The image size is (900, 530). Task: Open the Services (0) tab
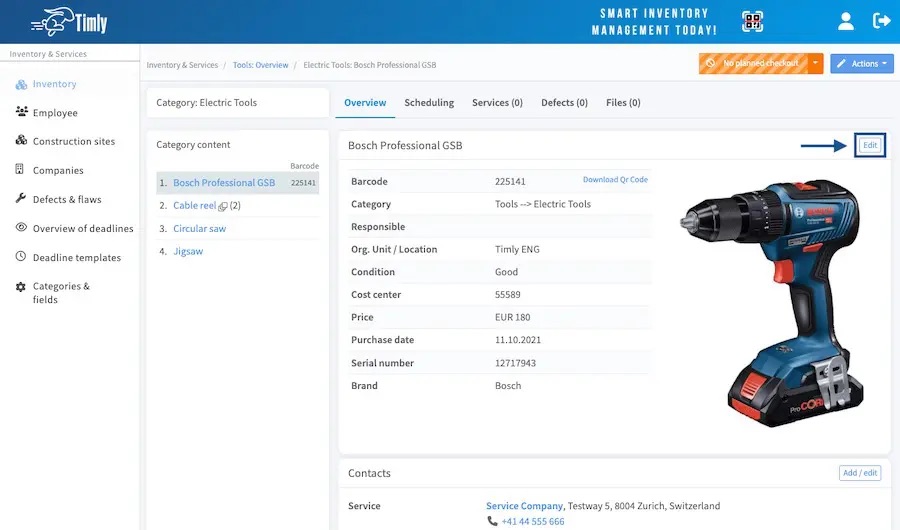pyautogui.click(x=497, y=103)
